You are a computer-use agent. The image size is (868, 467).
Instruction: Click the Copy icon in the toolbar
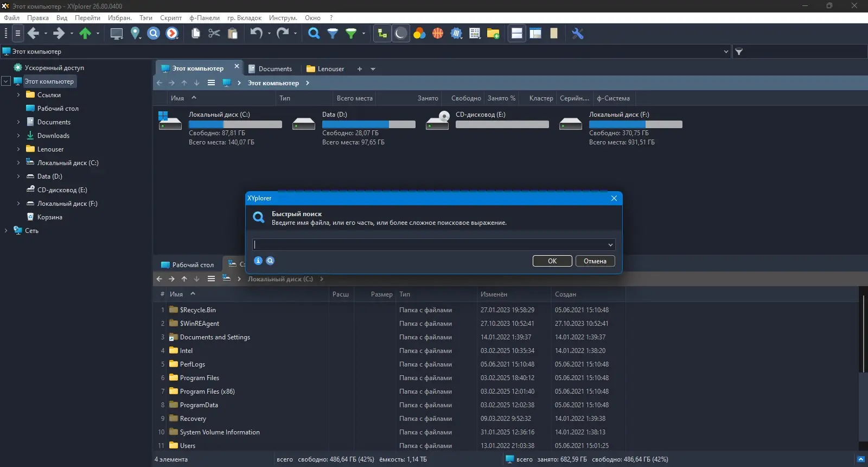196,34
